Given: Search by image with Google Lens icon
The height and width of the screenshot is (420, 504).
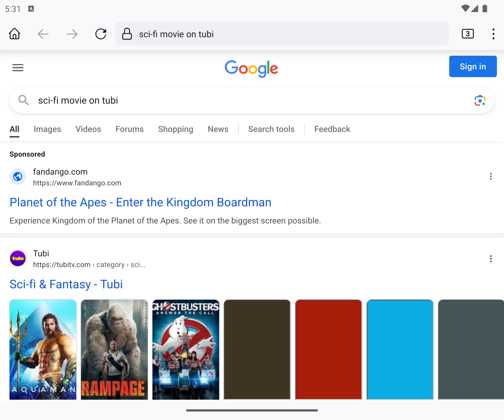Looking at the screenshot, I should point(480,100).
